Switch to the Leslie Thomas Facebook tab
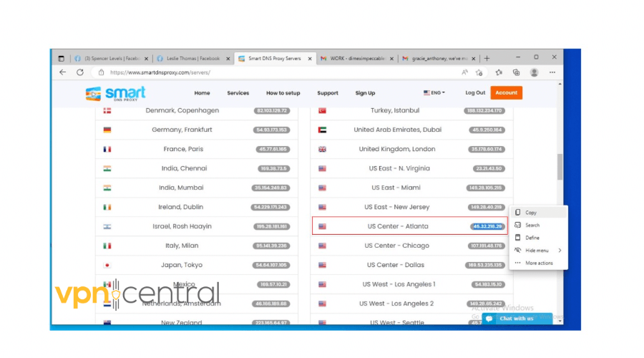Screen dimensions: 644x358 (189, 58)
